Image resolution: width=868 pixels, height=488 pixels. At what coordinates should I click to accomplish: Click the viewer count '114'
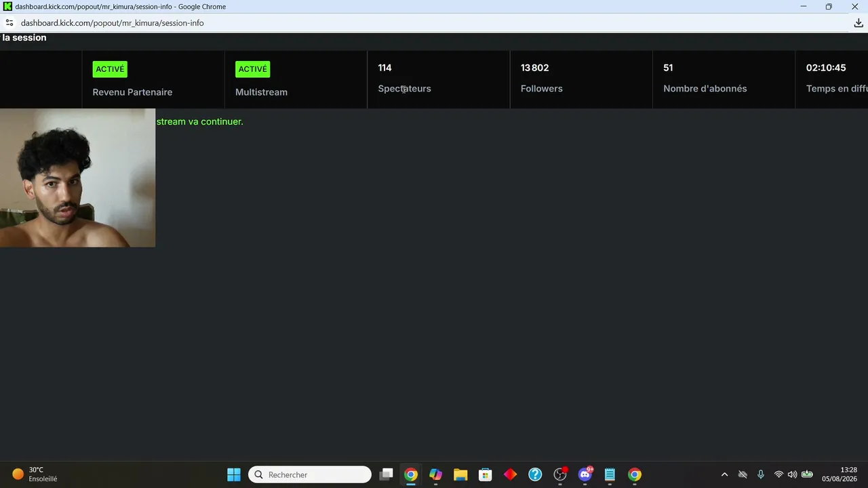(x=384, y=68)
